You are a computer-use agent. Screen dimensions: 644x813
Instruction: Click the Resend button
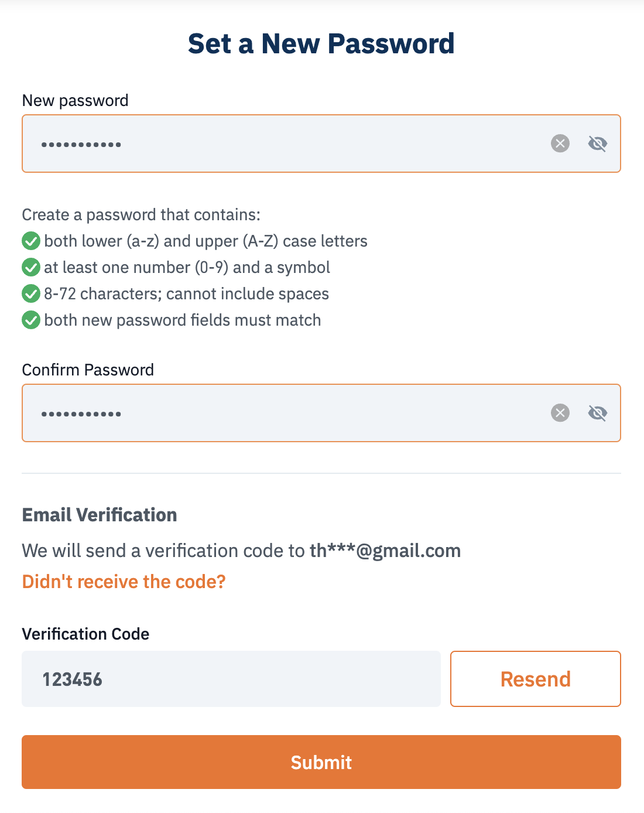tap(535, 679)
